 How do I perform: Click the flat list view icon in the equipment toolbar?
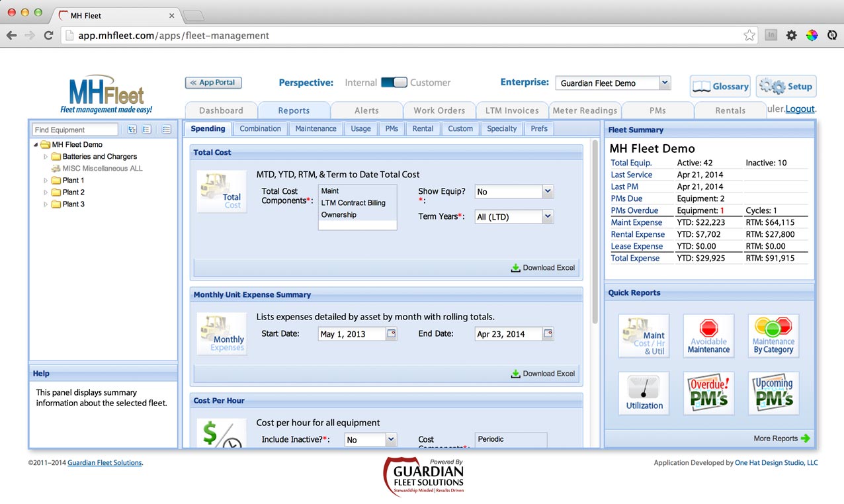click(167, 130)
